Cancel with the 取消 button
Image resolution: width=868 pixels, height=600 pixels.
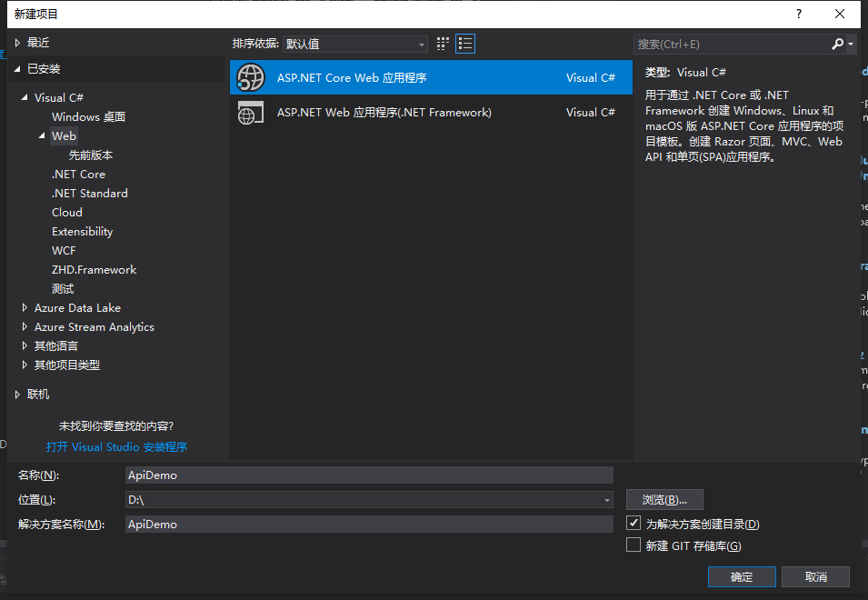(x=816, y=576)
